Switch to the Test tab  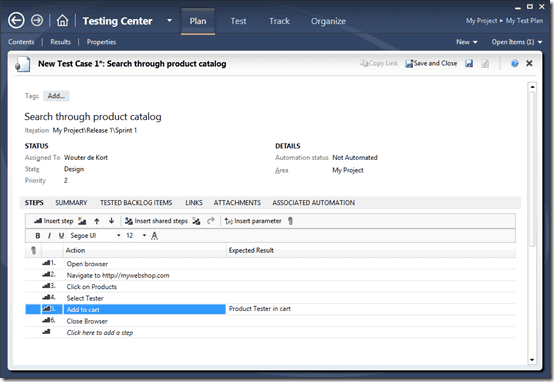coord(238,21)
